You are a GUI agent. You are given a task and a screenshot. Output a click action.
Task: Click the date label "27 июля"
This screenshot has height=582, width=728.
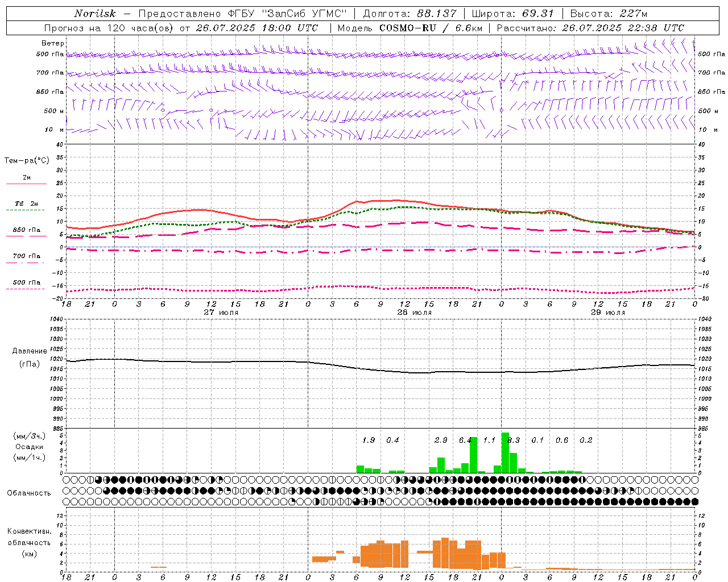(x=221, y=313)
